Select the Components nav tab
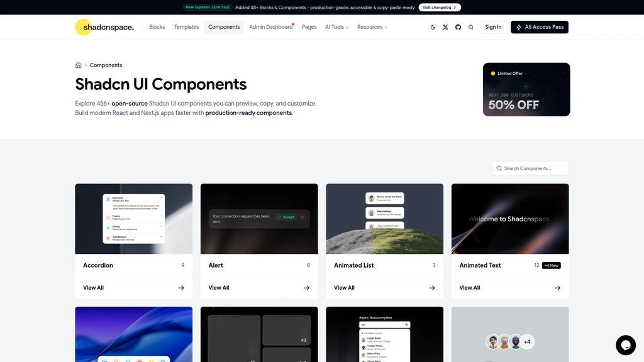The image size is (644, 362). pos(224,27)
